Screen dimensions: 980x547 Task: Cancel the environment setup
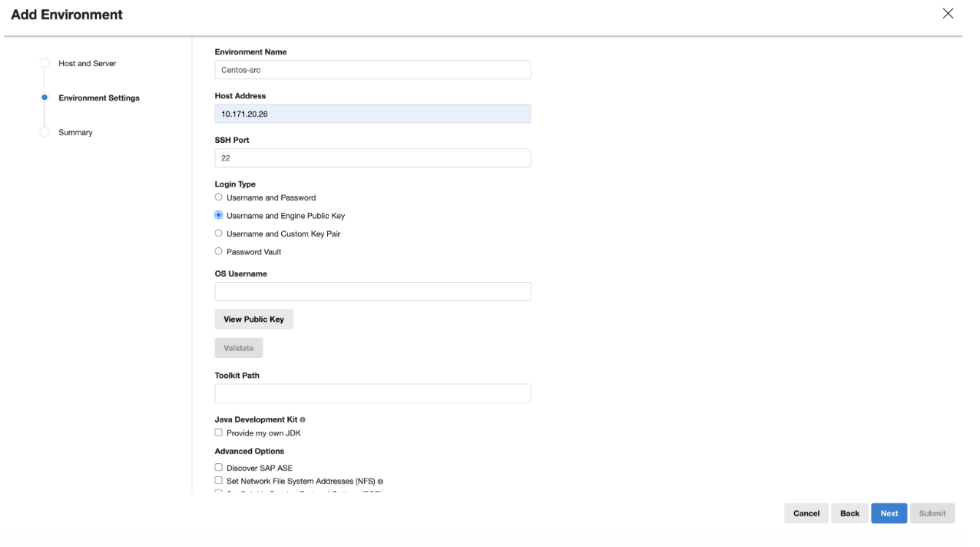pos(806,514)
